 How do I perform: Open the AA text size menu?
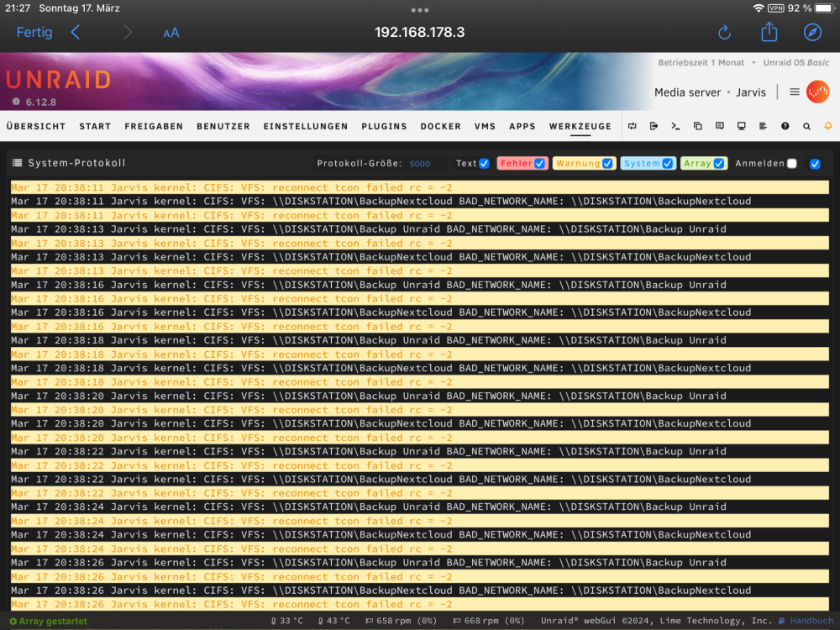(x=171, y=34)
